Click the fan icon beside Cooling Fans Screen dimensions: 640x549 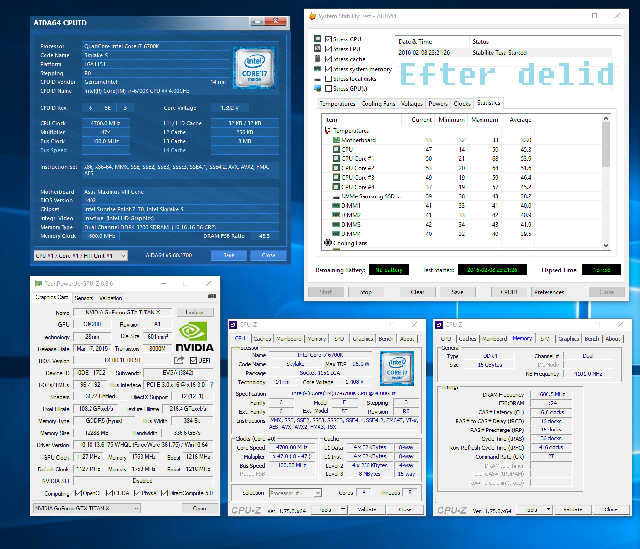pos(327,243)
